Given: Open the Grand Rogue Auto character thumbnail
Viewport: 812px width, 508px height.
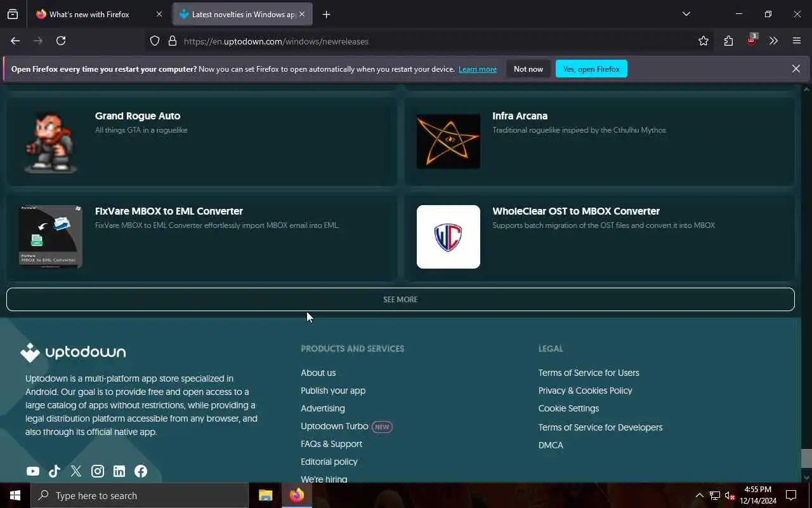Looking at the screenshot, I should tap(51, 142).
